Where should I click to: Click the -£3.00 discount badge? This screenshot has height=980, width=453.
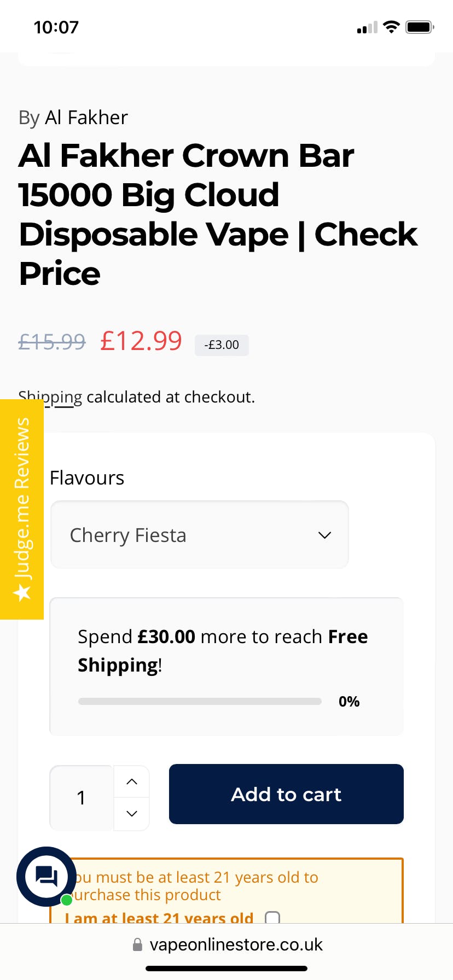(x=222, y=345)
